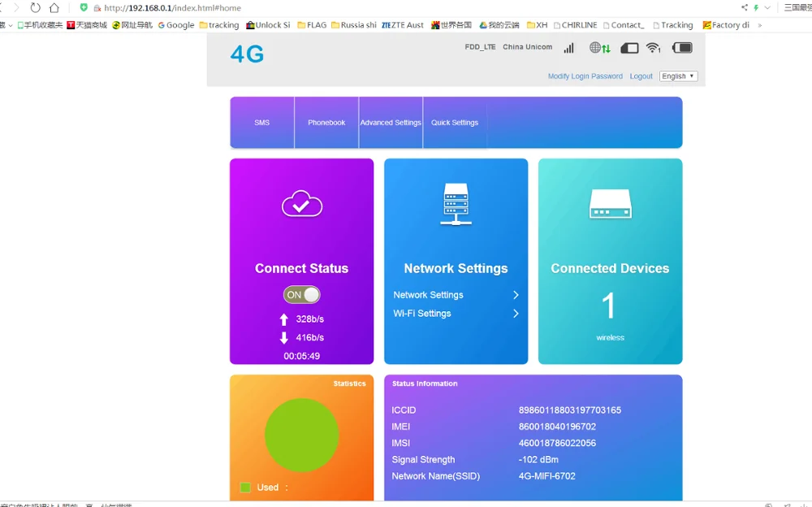Open the Factory di bookmark
The image size is (812, 507).
(x=726, y=25)
